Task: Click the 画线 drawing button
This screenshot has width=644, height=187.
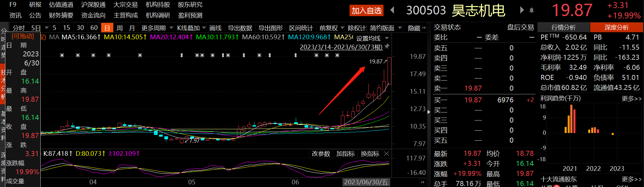Action: 215,28
